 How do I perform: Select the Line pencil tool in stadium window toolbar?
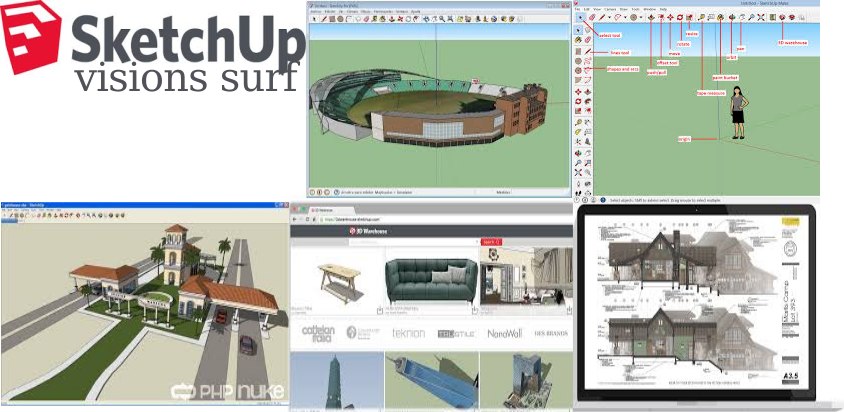(x=323, y=19)
